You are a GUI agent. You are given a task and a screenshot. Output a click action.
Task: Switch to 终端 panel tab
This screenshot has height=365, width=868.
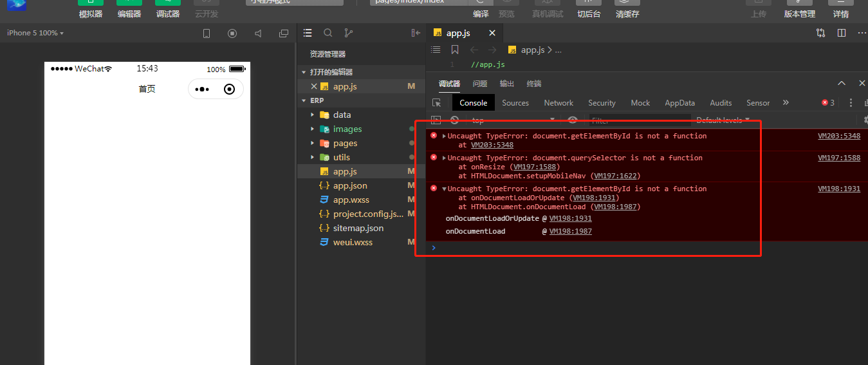click(x=534, y=84)
